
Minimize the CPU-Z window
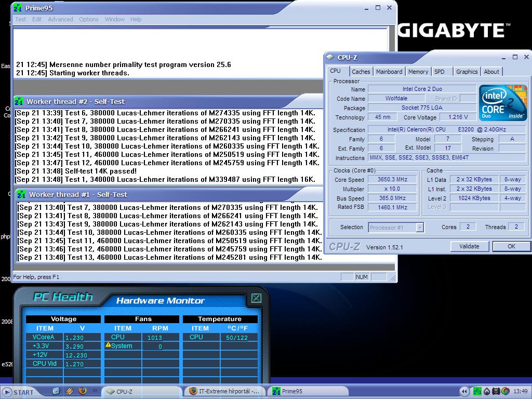point(504,57)
